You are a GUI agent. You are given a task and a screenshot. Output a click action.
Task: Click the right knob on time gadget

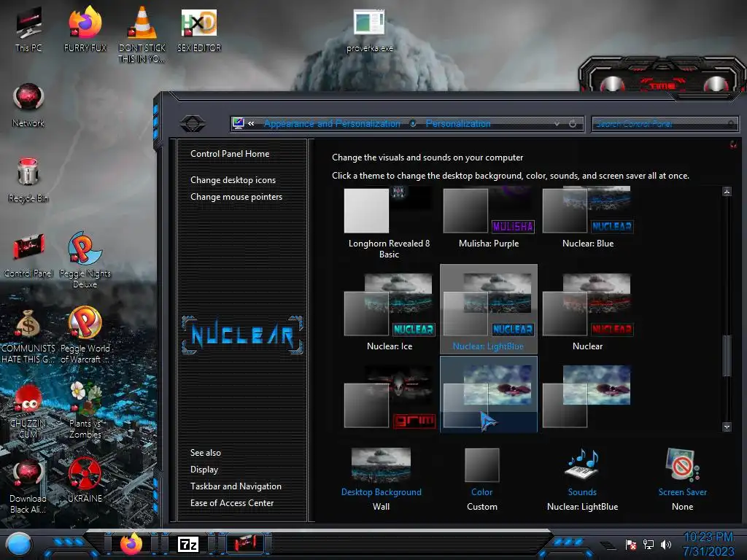[716, 85]
